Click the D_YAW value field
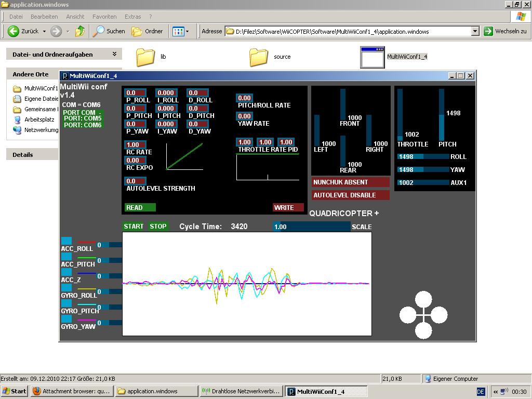 (197, 124)
